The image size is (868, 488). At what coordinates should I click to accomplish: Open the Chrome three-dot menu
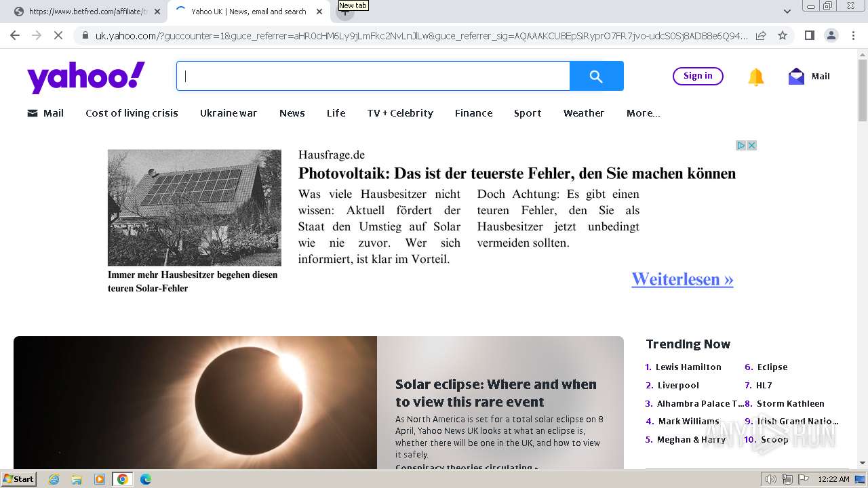point(852,36)
